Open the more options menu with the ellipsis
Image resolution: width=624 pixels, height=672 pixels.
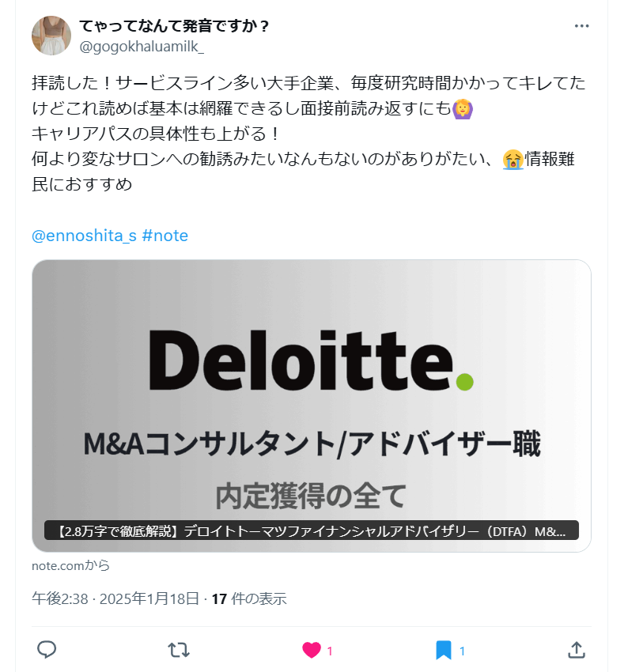click(x=582, y=25)
